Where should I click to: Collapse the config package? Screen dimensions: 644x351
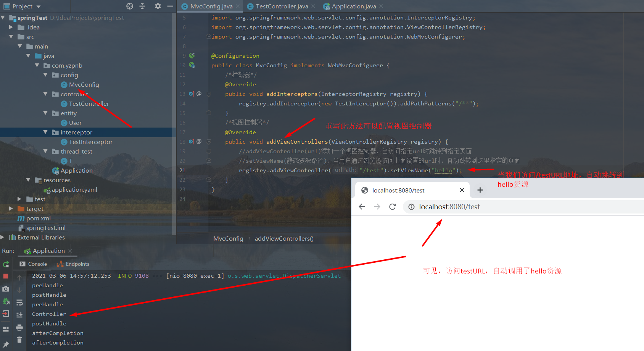click(x=46, y=75)
